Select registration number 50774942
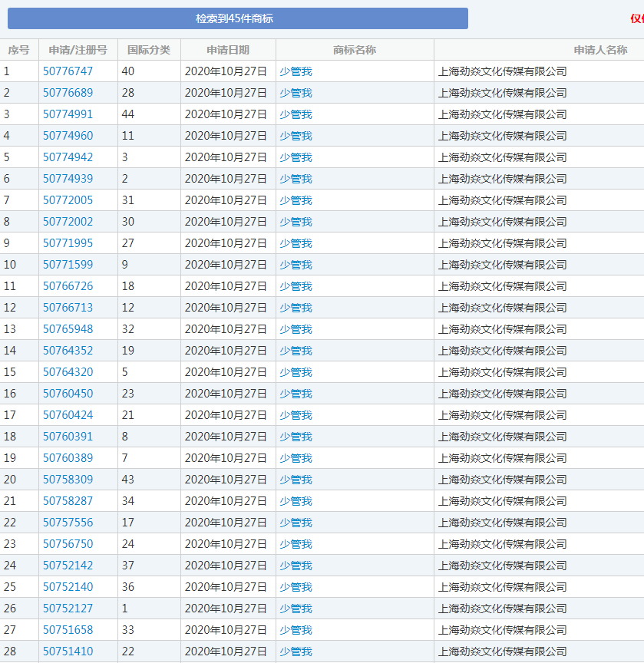Image resolution: width=644 pixels, height=663 pixels. (68, 157)
